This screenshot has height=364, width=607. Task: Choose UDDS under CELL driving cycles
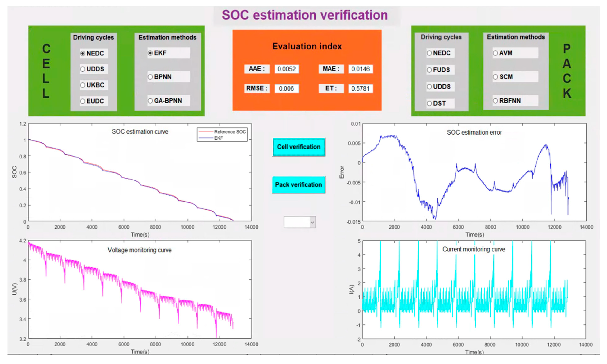[83, 69]
